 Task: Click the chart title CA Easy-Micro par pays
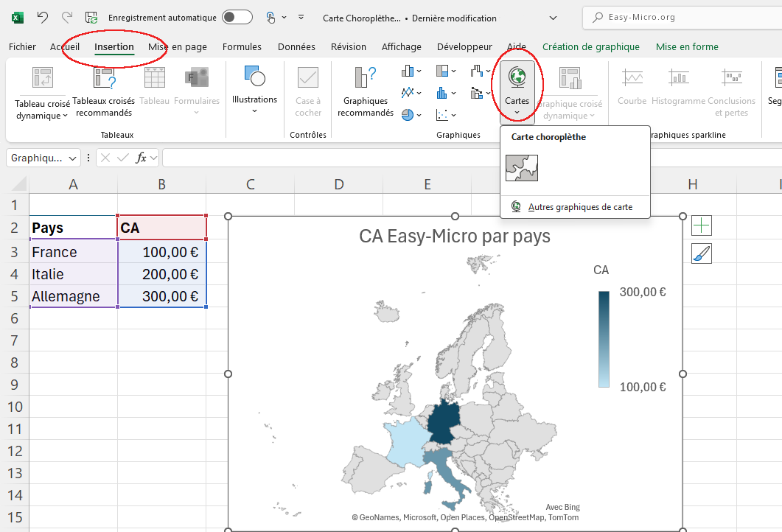(455, 236)
